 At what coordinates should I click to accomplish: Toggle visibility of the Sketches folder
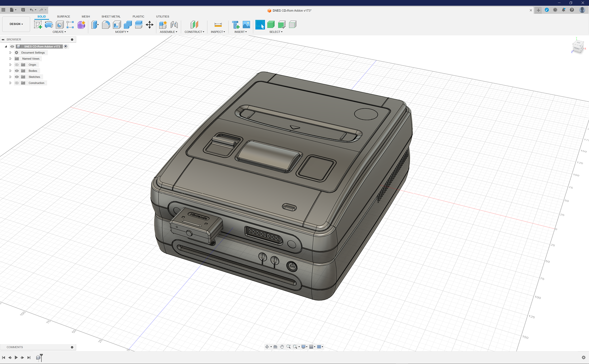17,77
